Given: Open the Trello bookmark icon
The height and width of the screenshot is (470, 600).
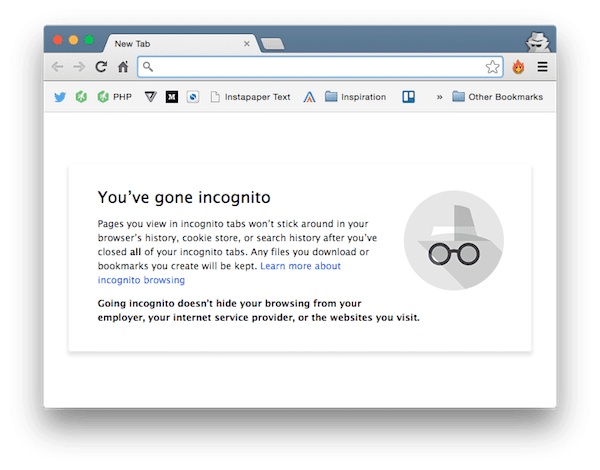Looking at the screenshot, I should [x=408, y=97].
